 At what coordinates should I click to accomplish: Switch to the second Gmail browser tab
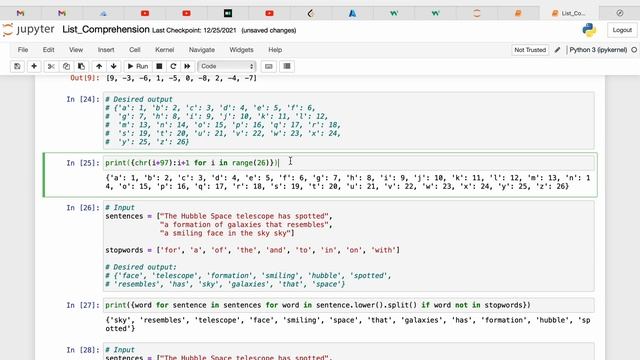pyautogui.click(x=62, y=13)
